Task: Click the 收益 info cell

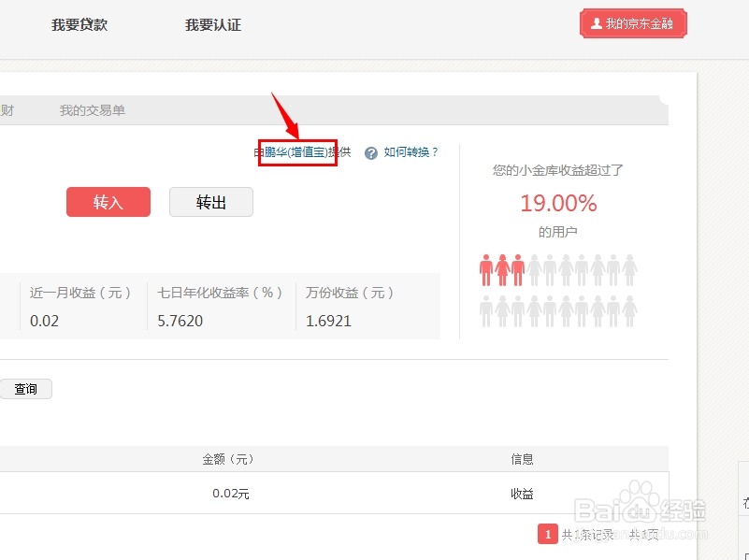Action: pos(522,494)
